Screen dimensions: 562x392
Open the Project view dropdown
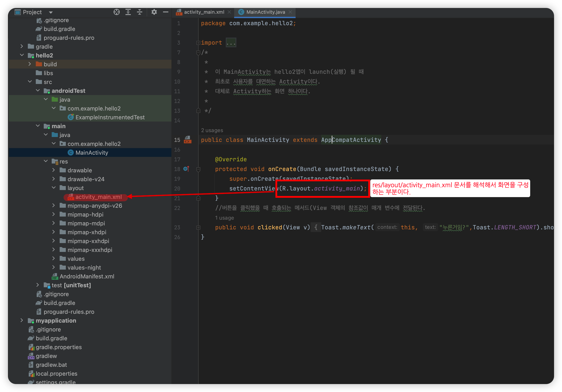[51, 12]
